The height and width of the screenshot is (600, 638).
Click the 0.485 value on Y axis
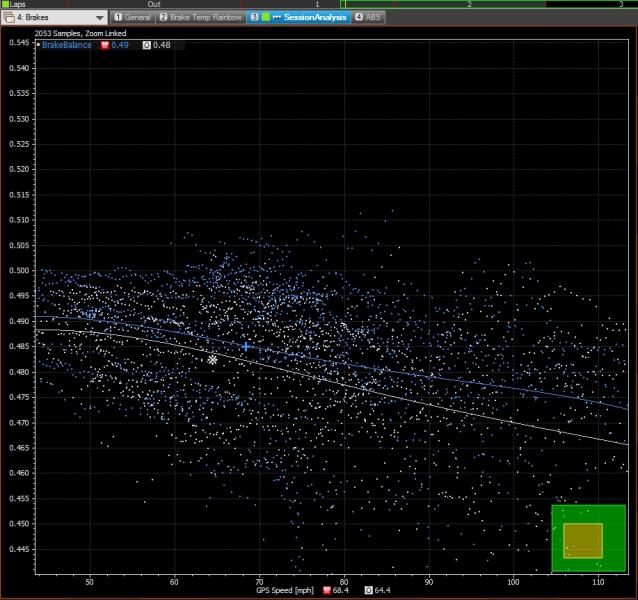[x=20, y=347]
